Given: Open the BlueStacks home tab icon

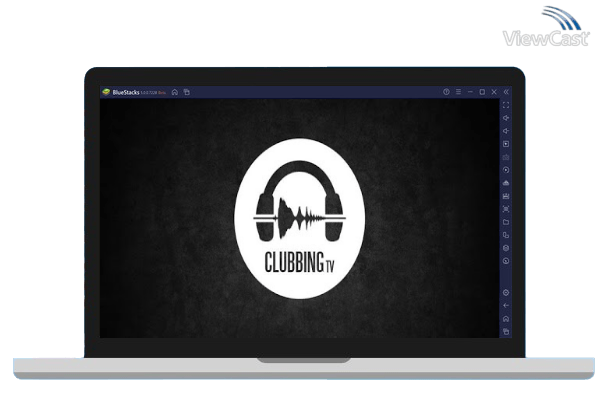Looking at the screenshot, I should [x=175, y=92].
